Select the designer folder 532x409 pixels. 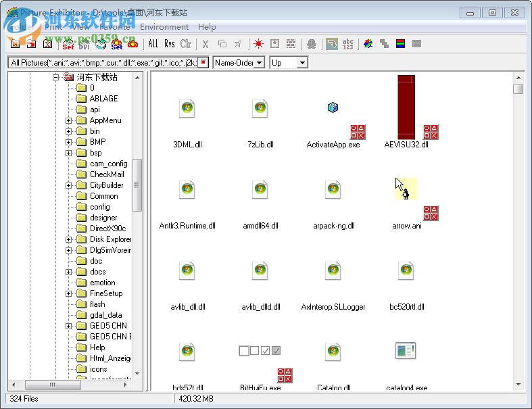click(x=103, y=218)
